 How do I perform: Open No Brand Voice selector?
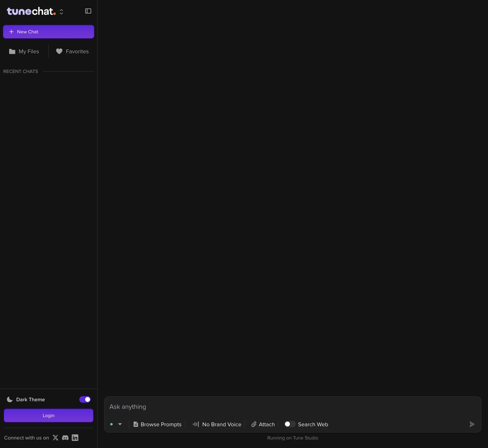pyautogui.click(x=221, y=424)
